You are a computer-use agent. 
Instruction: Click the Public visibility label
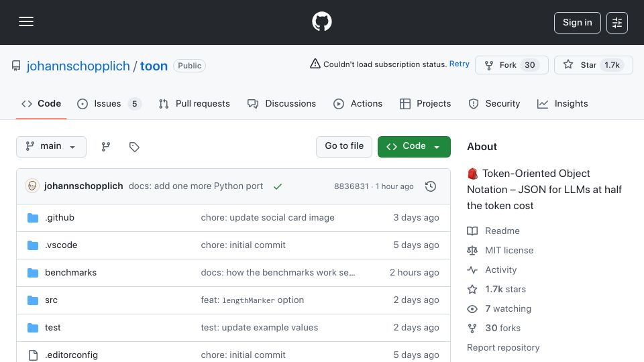tap(189, 66)
